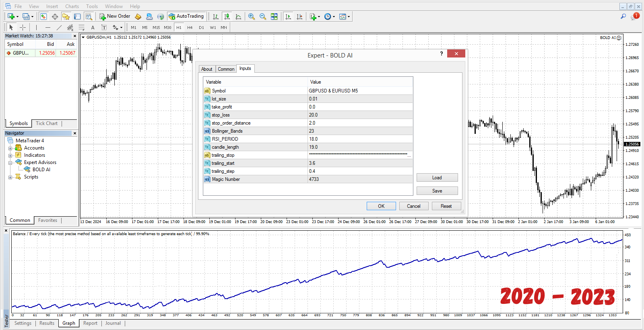The height and width of the screenshot is (330, 644).
Task: Draw a Fibonacci retracement
Action: (82, 27)
